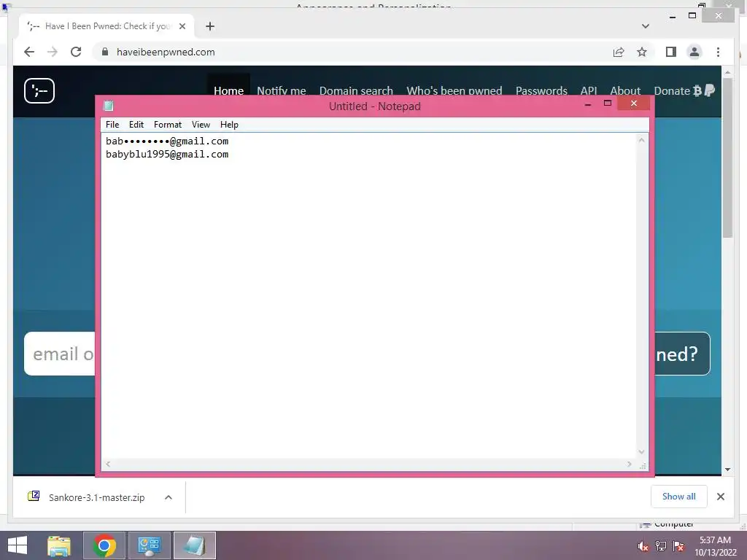Click browser page scrollbar down arrow

click(727, 470)
